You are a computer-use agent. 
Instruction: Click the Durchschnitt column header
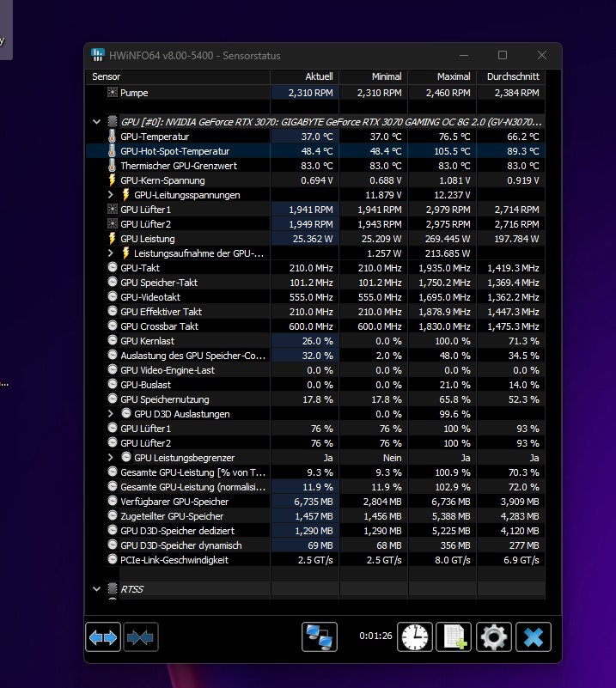pos(510,76)
